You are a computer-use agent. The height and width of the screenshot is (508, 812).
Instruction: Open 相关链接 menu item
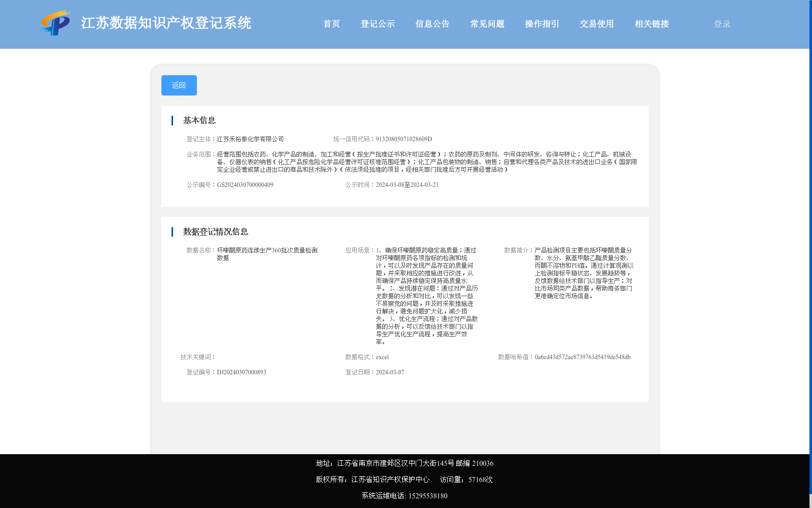pyautogui.click(x=652, y=24)
